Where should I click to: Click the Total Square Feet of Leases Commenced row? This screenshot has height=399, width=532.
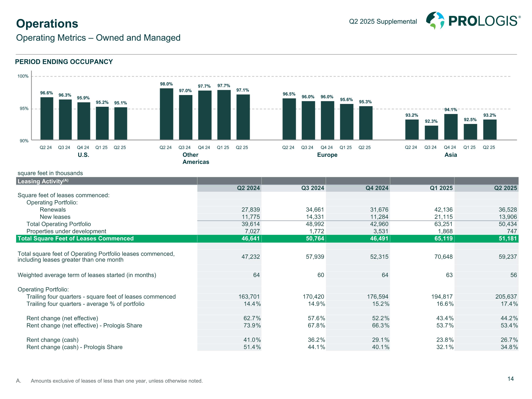(76, 239)
